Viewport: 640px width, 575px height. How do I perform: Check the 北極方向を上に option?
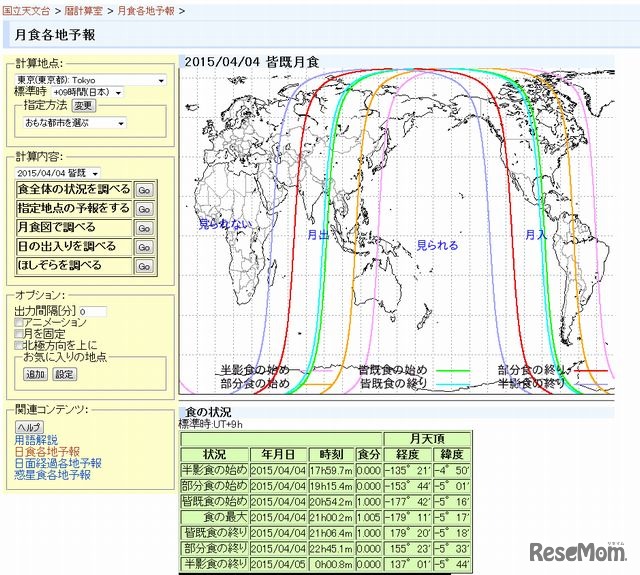coord(18,345)
